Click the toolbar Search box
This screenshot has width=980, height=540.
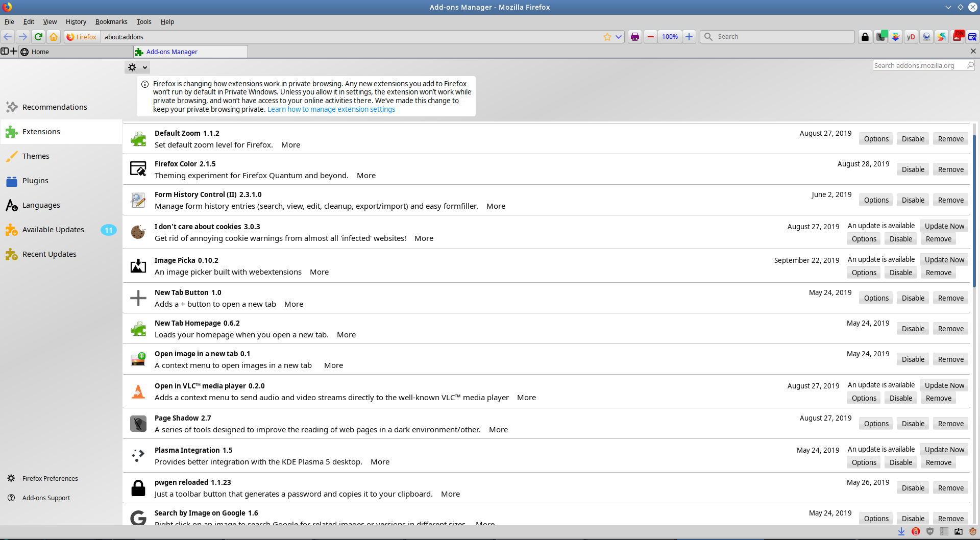(777, 37)
